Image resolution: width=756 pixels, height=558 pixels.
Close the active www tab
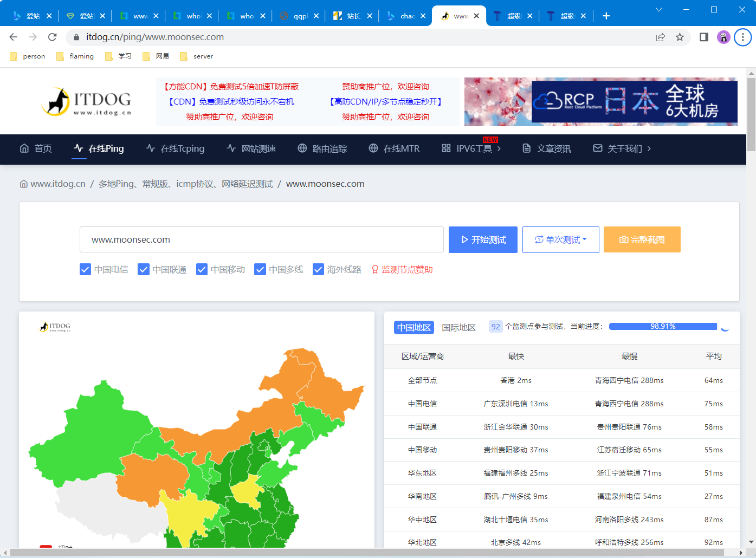click(476, 16)
